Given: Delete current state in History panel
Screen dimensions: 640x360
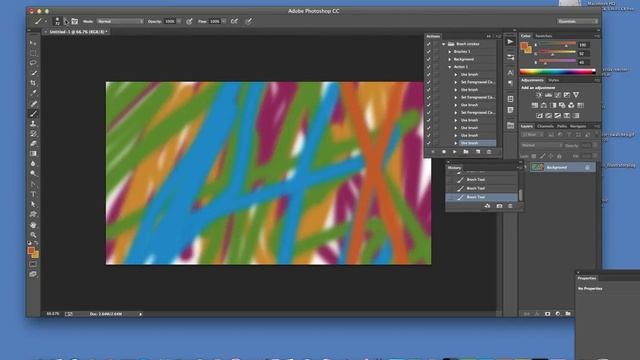Looking at the screenshot, I should tap(510, 206).
